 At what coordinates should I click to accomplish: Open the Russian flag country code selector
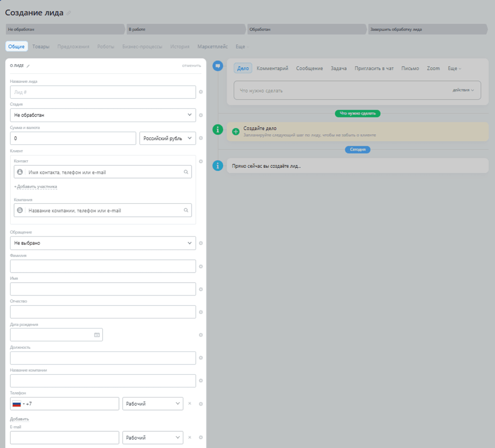(18, 404)
